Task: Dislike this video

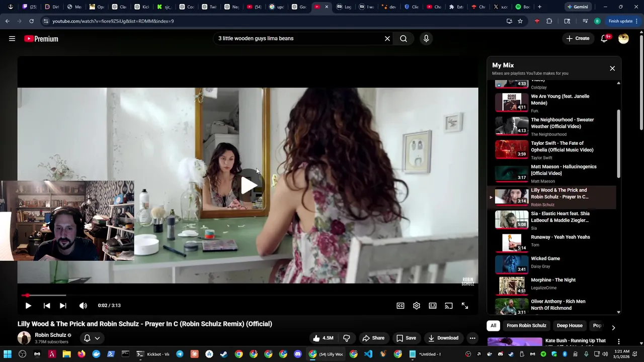Action: click(346, 338)
